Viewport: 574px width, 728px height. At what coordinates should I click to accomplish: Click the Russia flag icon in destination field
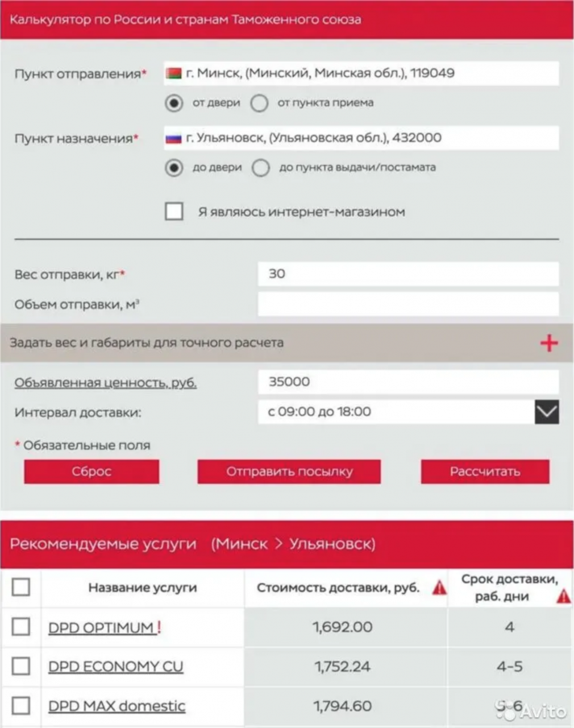tap(173, 138)
